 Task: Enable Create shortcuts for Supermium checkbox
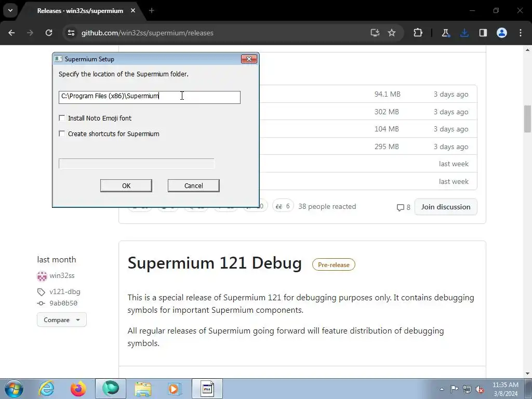(x=62, y=134)
